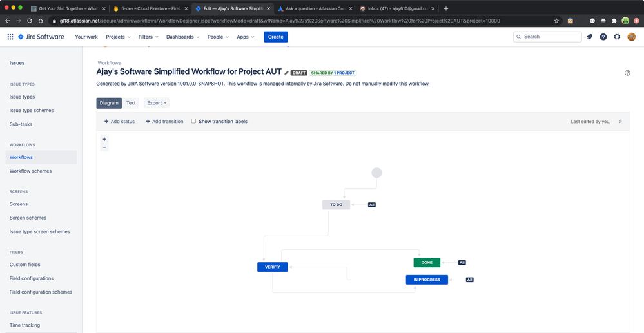Open Workflow schemes in sidebar

[31, 171]
